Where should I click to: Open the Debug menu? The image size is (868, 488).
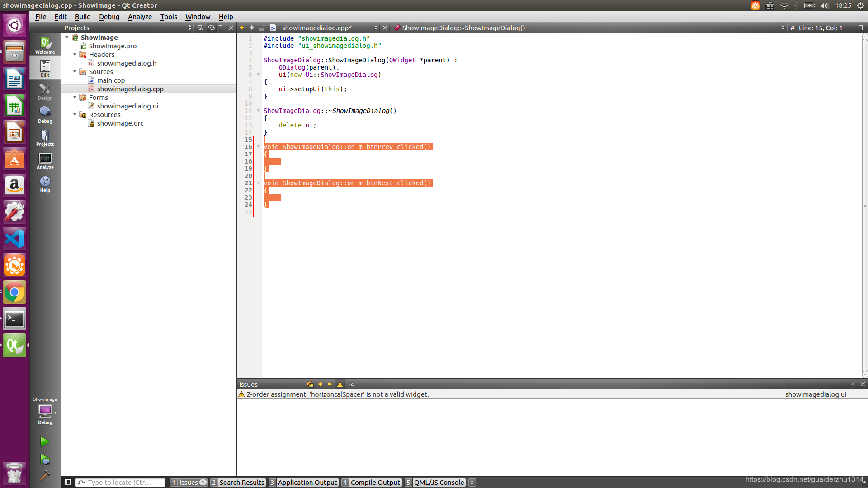pos(109,16)
